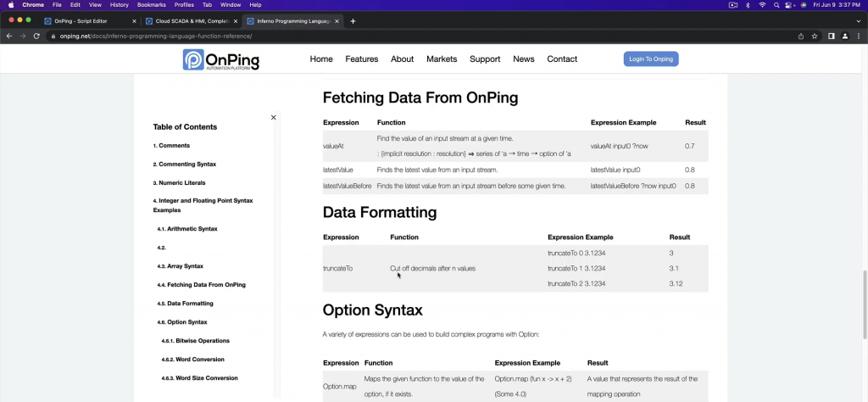Switch to OnPing - Script Editor tab

point(90,21)
